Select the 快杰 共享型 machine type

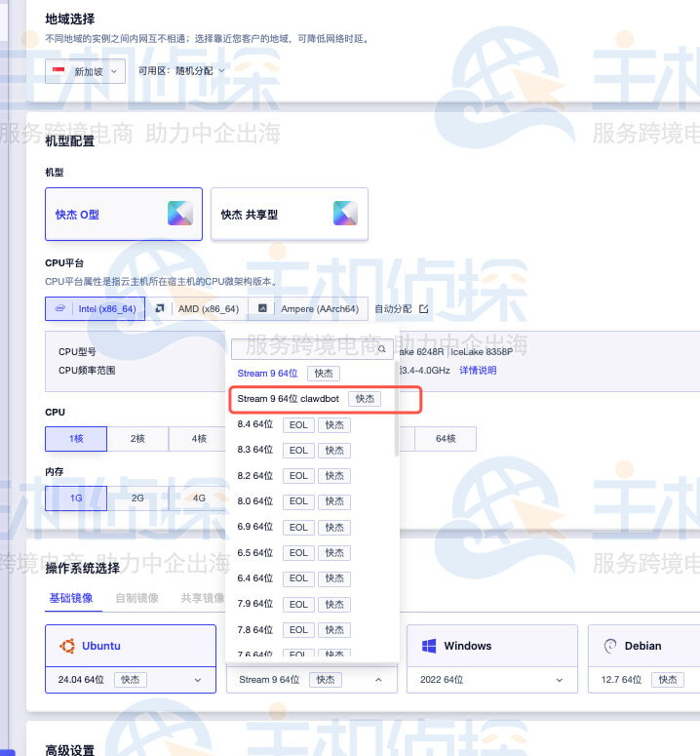pyautogui.click(x=289, y=215)
